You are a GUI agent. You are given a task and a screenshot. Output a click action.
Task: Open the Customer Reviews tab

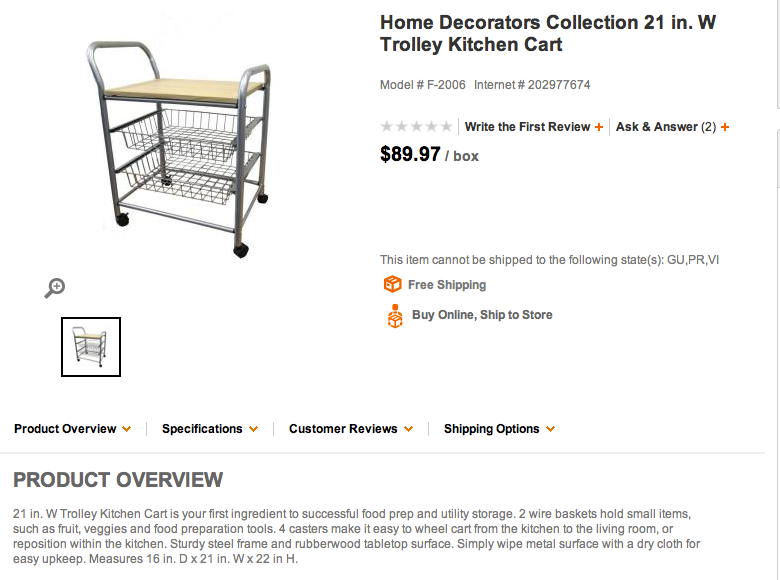(x=343, y=429)
